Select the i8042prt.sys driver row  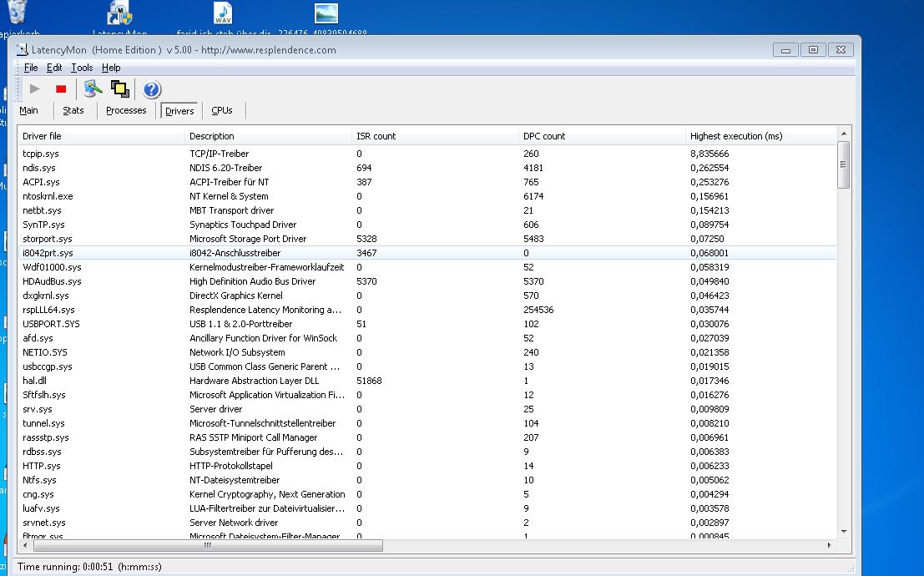click(x=427, y=252)
